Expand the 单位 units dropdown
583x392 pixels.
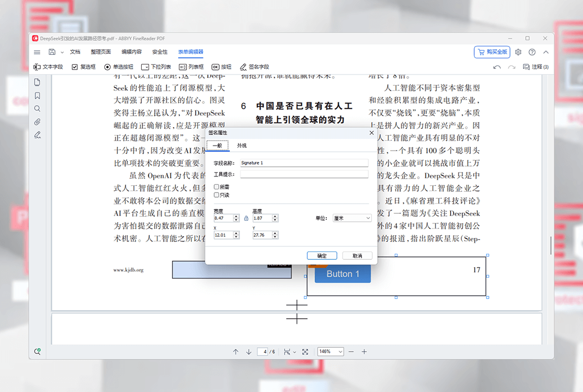pos(351,218)
